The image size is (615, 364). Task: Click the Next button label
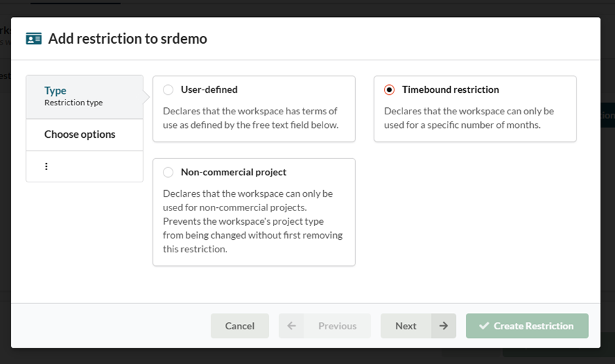pyautogui.click(x=406, y=326)
